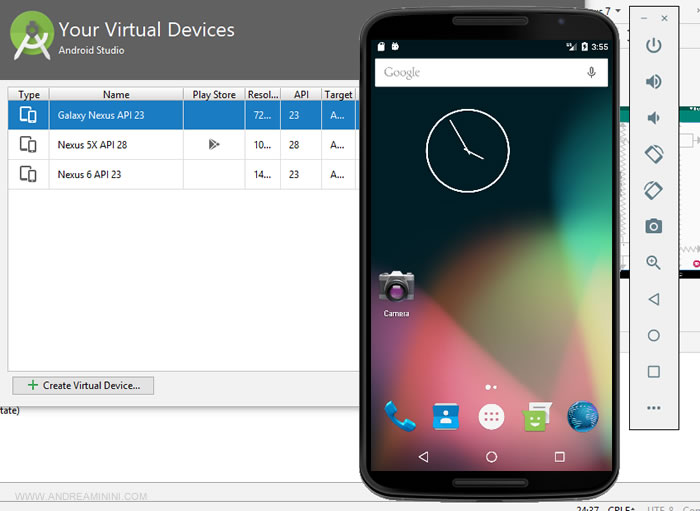This screenshot has height=511, width=700.
Task: Sort by the Target column header
Action: tap(338, 95)
